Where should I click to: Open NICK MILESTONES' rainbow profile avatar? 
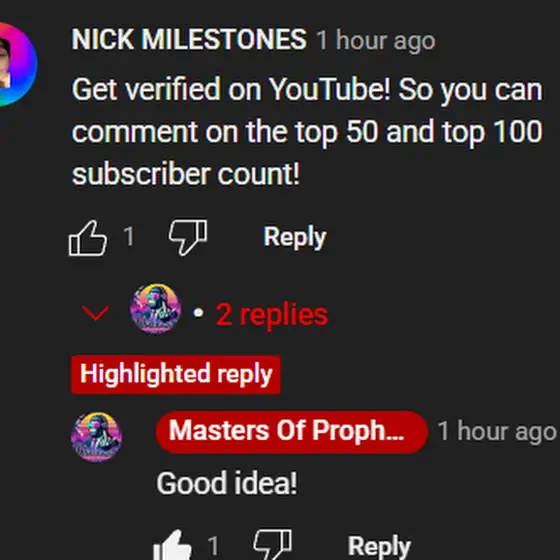coord(18,64)
